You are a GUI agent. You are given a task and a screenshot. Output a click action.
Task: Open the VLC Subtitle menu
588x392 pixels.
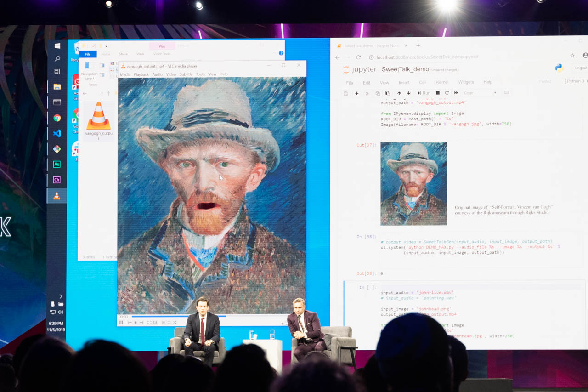point(186,74)
